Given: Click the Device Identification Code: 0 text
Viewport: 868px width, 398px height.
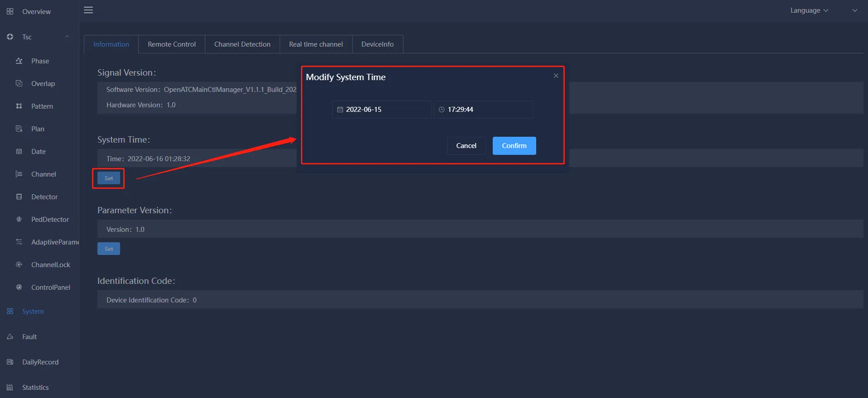Looking at the screenshot, I should click(x=151, y=300).
